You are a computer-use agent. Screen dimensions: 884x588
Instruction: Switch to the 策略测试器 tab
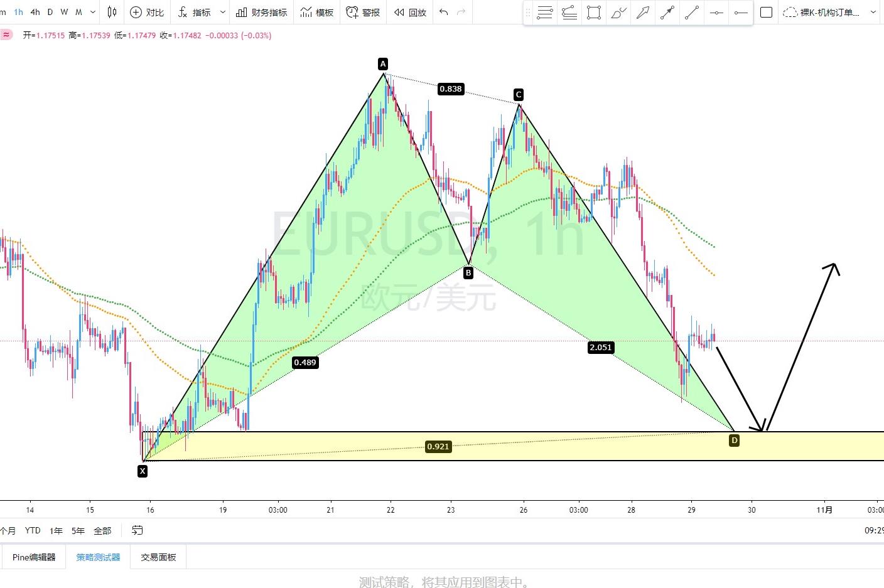coord(98,557)
